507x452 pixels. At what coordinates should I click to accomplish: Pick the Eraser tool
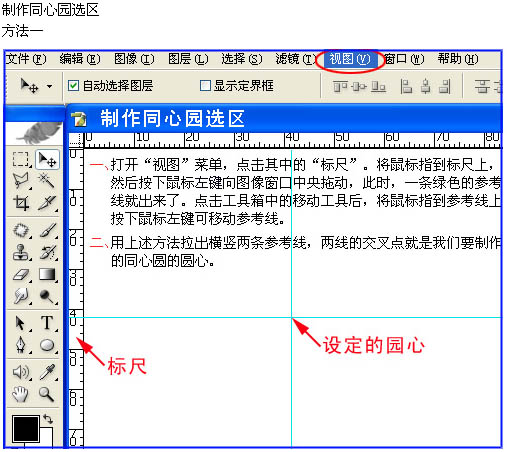(x=21, y=275)
